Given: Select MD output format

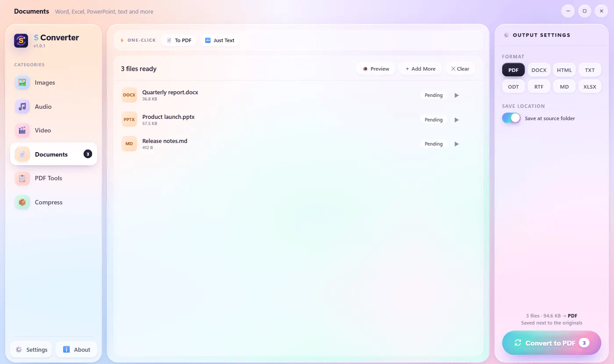Looking at the screenshot, I should click(564, 87).
